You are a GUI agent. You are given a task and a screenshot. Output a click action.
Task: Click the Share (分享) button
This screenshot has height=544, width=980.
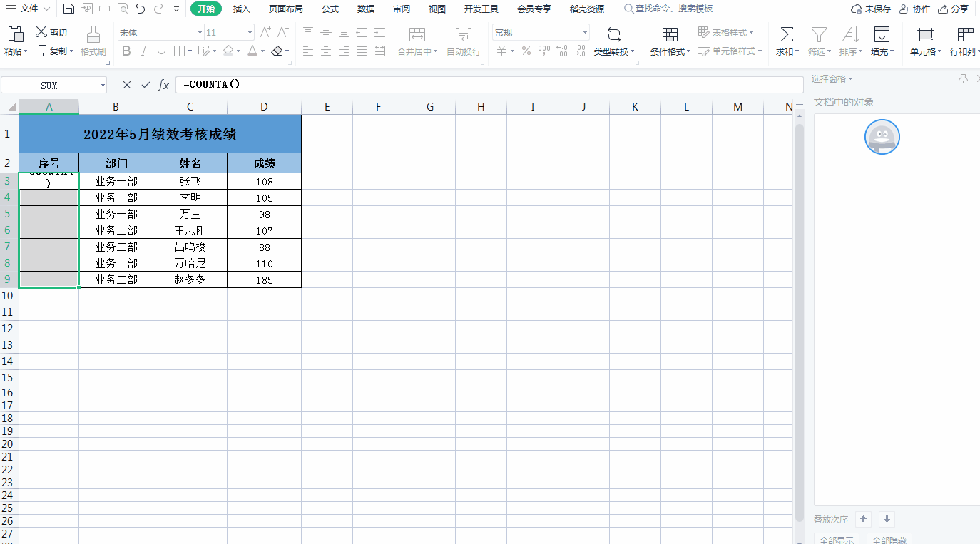pos(954,9)
